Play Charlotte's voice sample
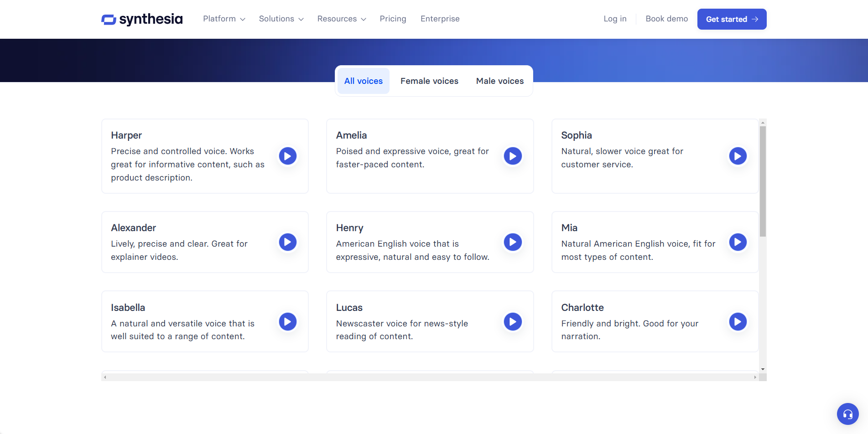The width and height of the screenshot is (868, 434). (x=738, y=321)
